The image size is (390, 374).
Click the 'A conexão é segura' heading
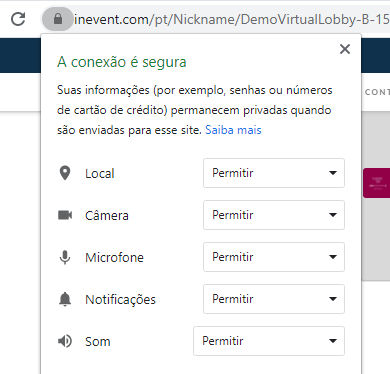coord(122,62)
